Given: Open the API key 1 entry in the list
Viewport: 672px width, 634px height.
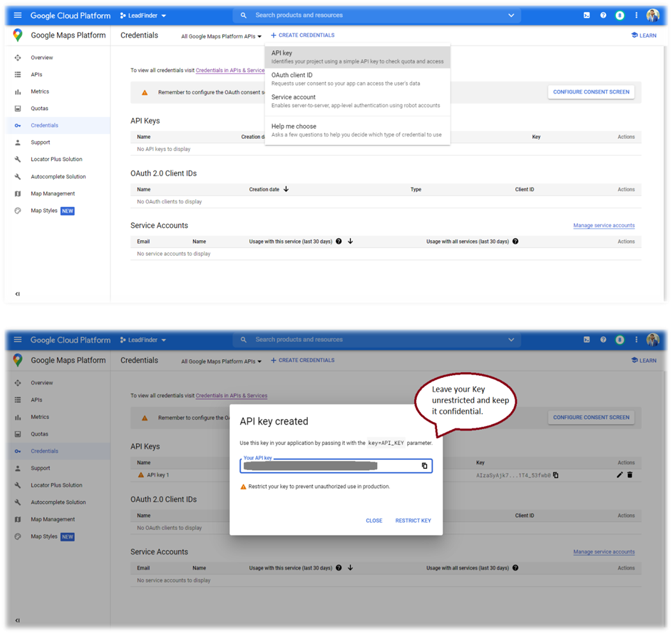Looking at the screenshot, I should pyautogui.click(x=158, y=475).
